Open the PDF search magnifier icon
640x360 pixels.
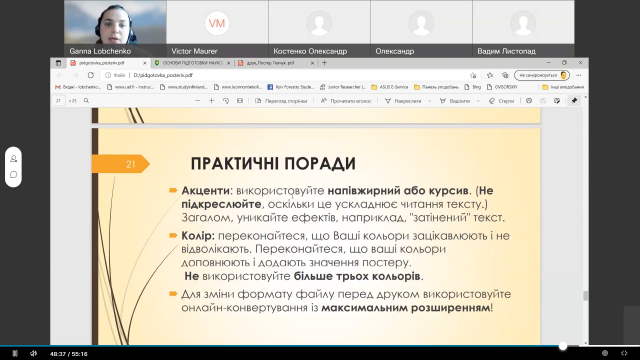pos(86,100)
